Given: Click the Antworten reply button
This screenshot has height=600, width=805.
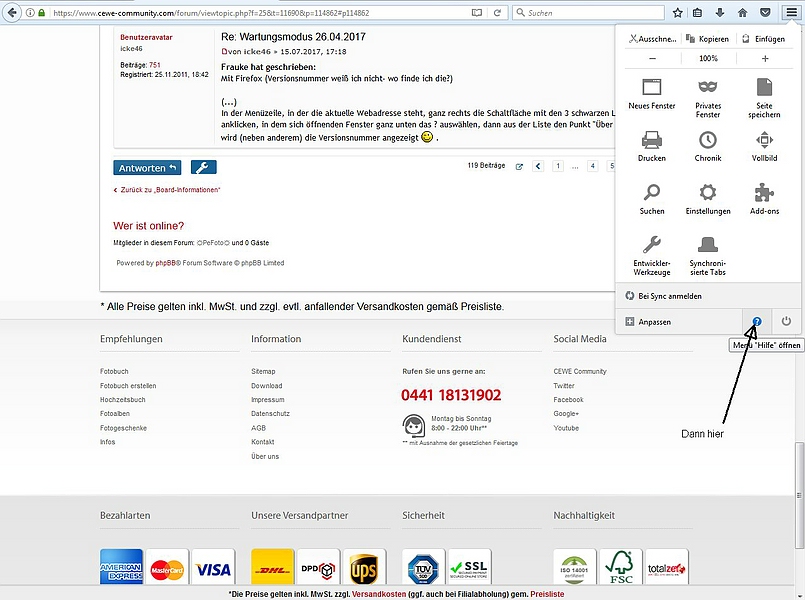Looking at the screenshot, I should point(147,168).
